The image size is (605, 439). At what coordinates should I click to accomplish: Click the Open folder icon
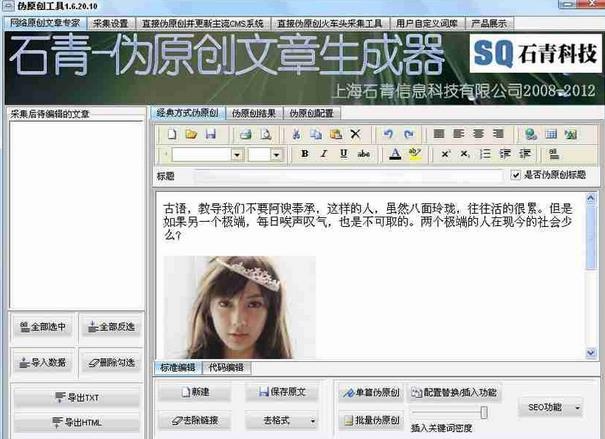[x=191, y=134]
